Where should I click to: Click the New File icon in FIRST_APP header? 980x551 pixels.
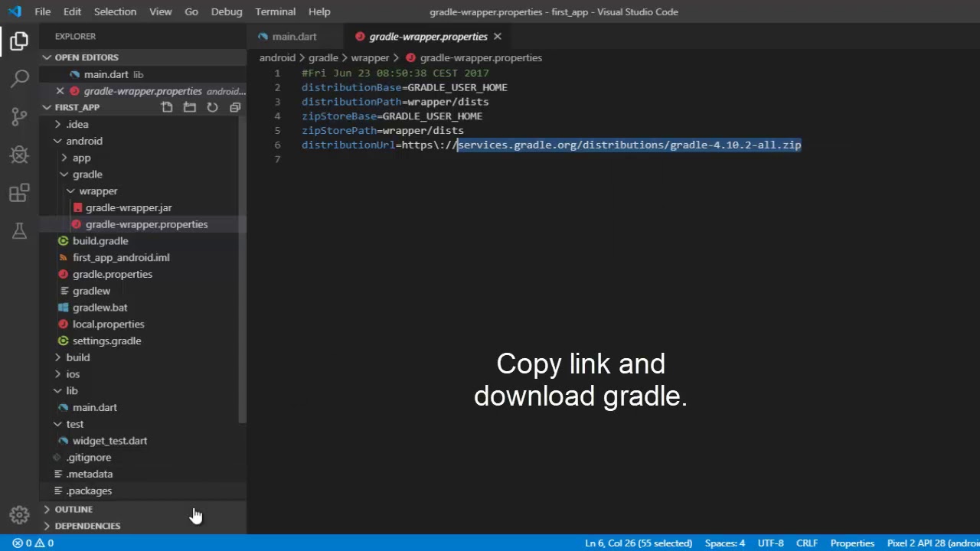[167, 107]
